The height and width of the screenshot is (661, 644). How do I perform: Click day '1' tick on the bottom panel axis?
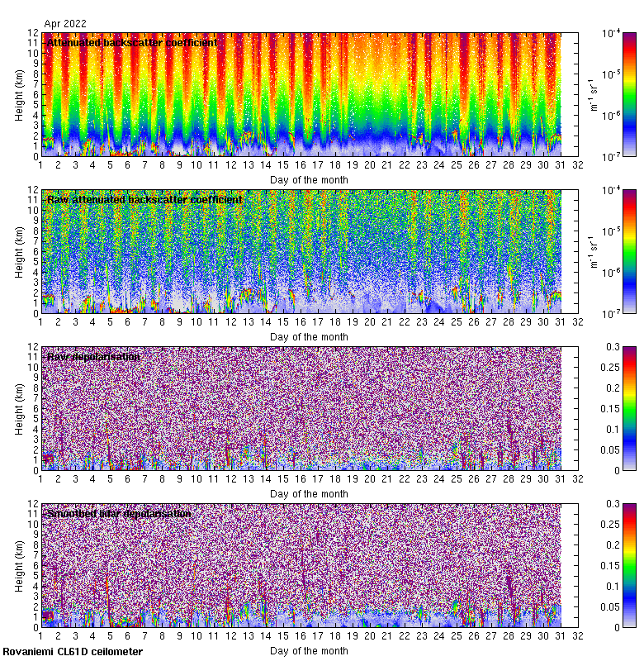[x=40, y=635]
